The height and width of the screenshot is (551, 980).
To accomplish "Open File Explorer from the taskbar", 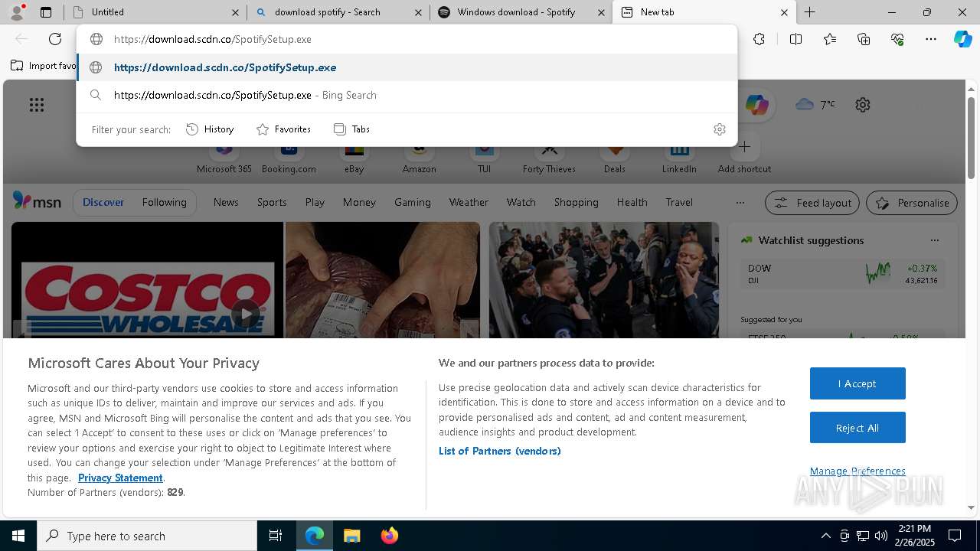I will click(x=351, y=536).
